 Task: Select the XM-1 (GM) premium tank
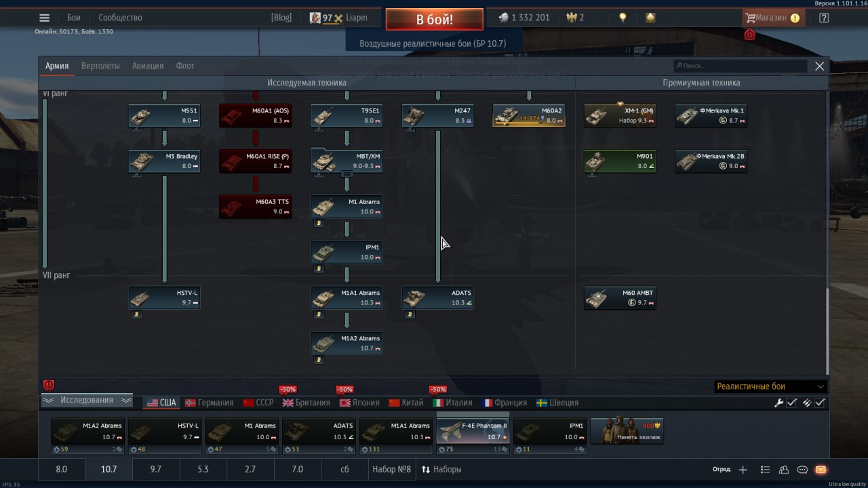pyautogui.click(x=620, y=115)
